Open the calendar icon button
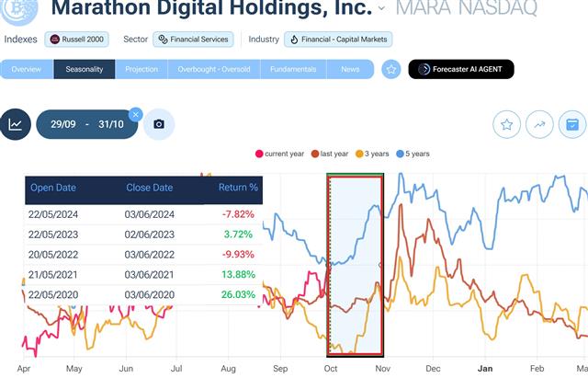This screenshot has height=389, width=588. point(571,124)
